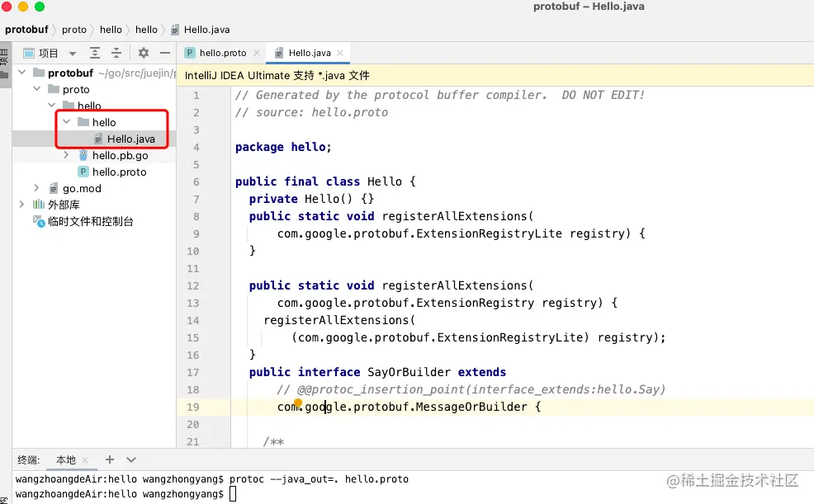814x504 pixels.
Task: Add a new terminal tab with plus
Action: (110, 459)
